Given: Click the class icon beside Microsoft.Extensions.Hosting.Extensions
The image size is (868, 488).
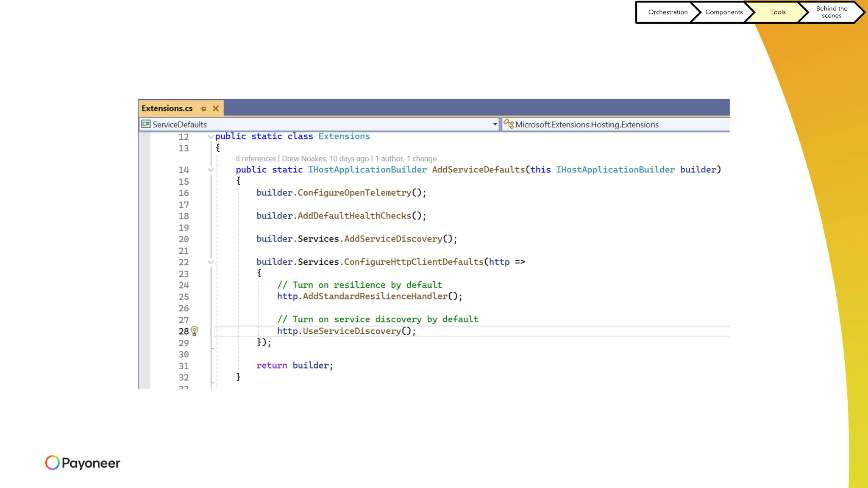Looking at the screenshot, I should (509, 124).
